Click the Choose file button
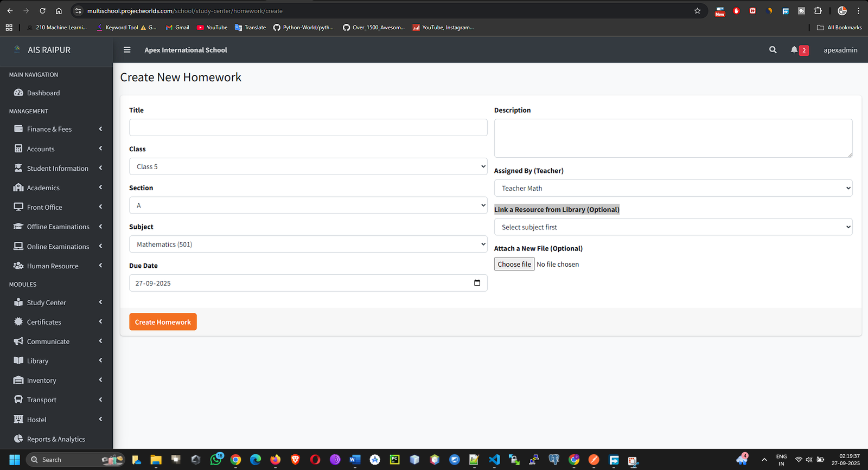 (514, 265)
